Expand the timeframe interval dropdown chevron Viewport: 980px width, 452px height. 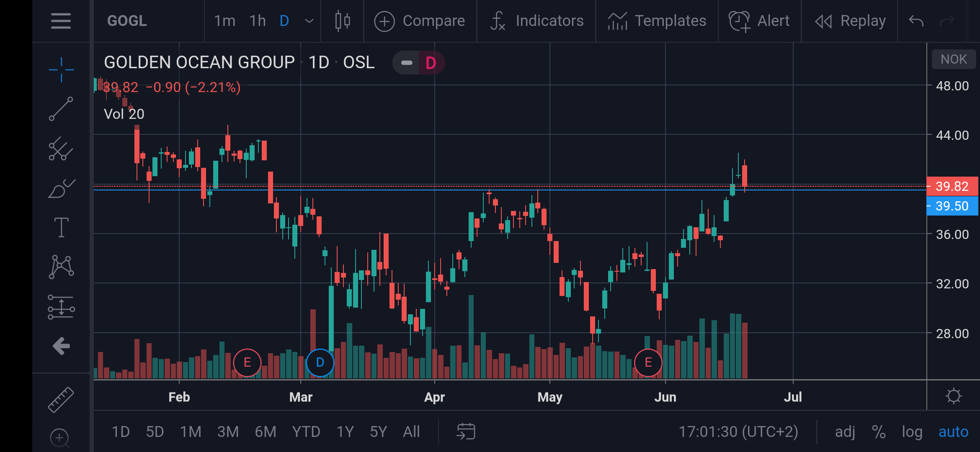tap(309, 21)
